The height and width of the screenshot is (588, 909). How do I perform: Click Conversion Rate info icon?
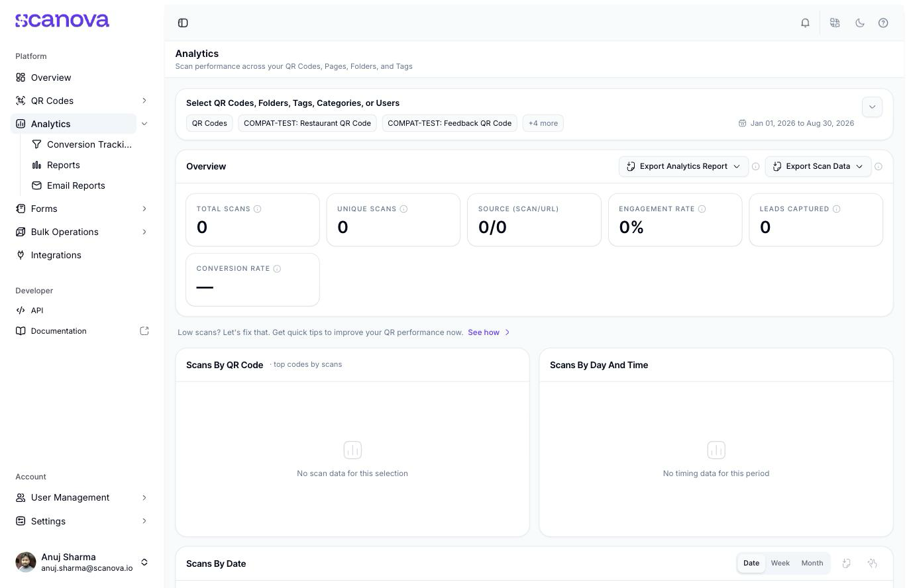277,269
